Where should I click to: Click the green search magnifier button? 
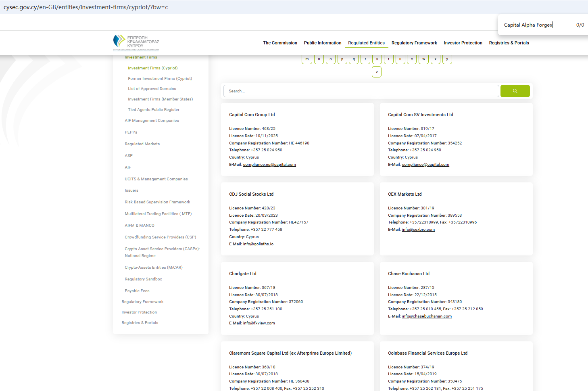[515, 91]
